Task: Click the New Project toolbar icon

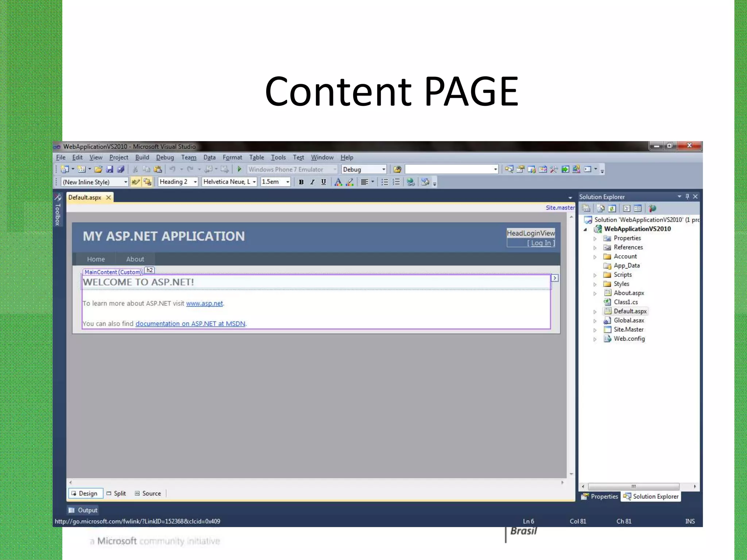Action: (x=65, y=169)
